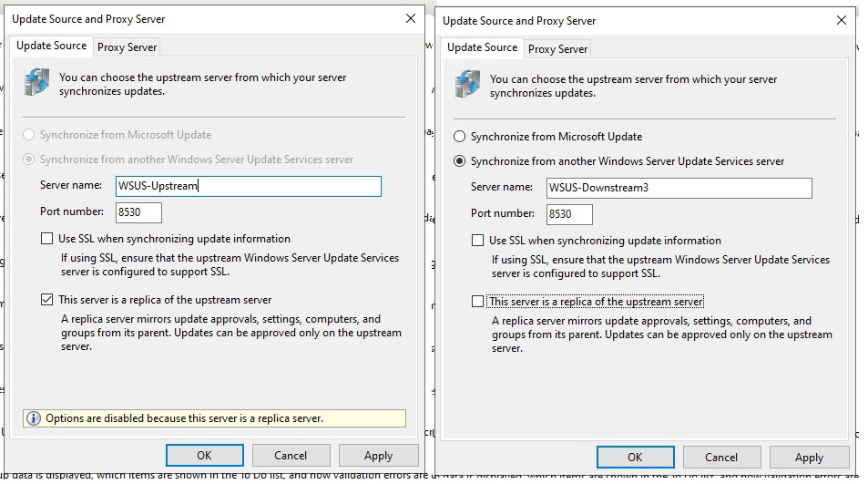Focus the WSUS-Upstream server name field
868x484 pixels.
pyautogui.click(x=249, y=186)
